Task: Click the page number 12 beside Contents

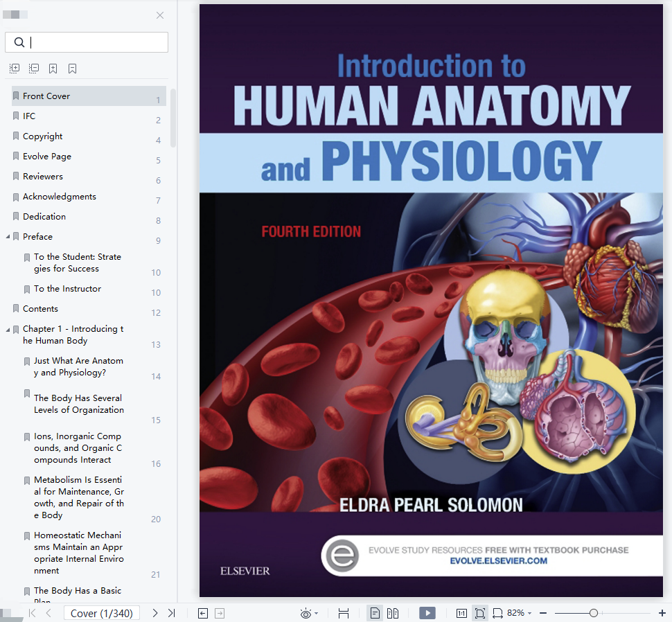Action: point(156,313)
